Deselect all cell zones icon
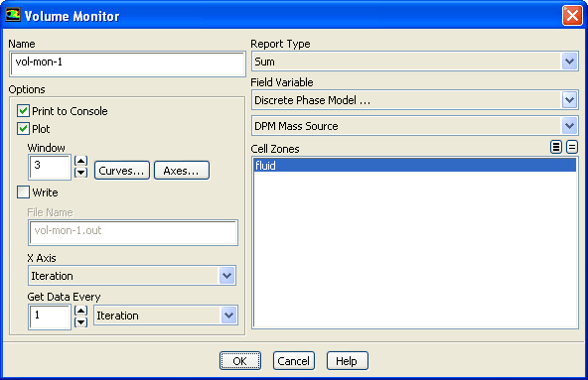Image resolution: width=588 pixels, height=380 pixels. point(571,147)
